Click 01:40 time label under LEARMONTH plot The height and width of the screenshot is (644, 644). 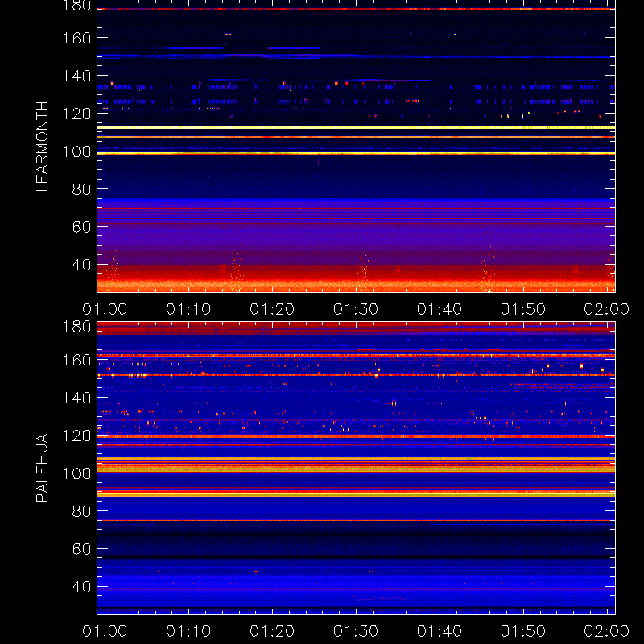click(440, 309)
